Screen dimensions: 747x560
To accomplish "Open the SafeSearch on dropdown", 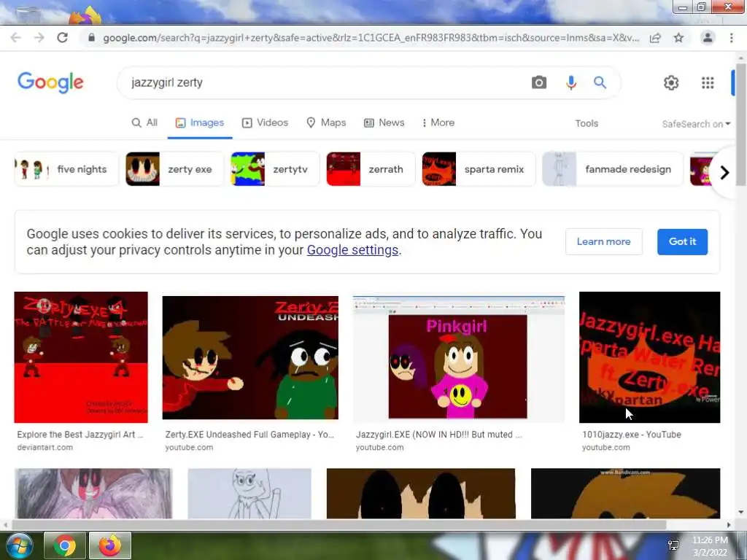I will click(x=695, y=124).
